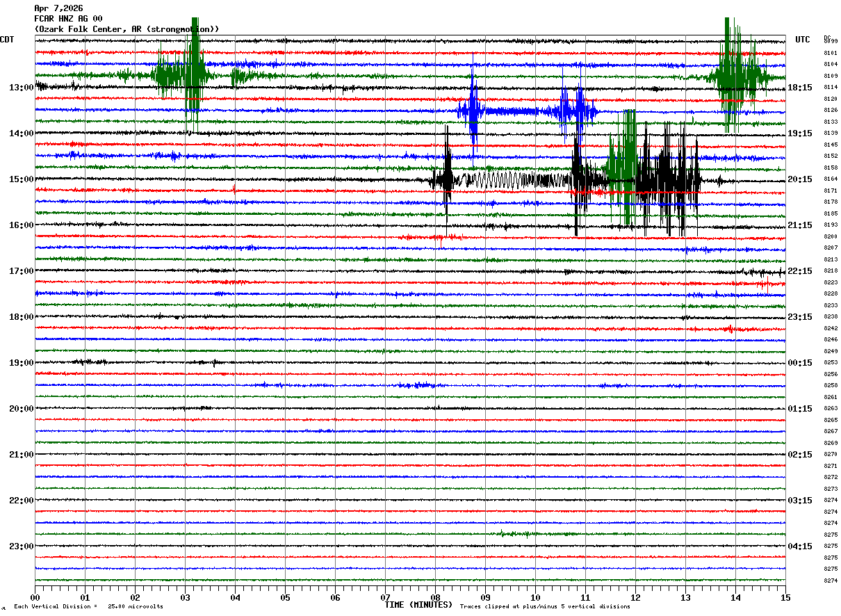841x616 pixels.
Task: Click the 15:00 CDT time label
Action: click(22, 179)
